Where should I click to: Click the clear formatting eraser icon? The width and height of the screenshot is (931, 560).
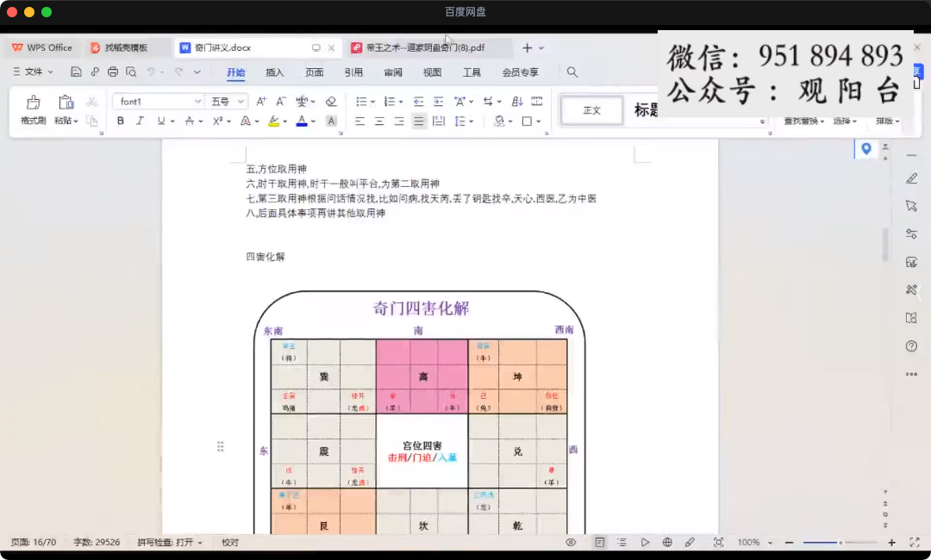click(x=331, y=102)
